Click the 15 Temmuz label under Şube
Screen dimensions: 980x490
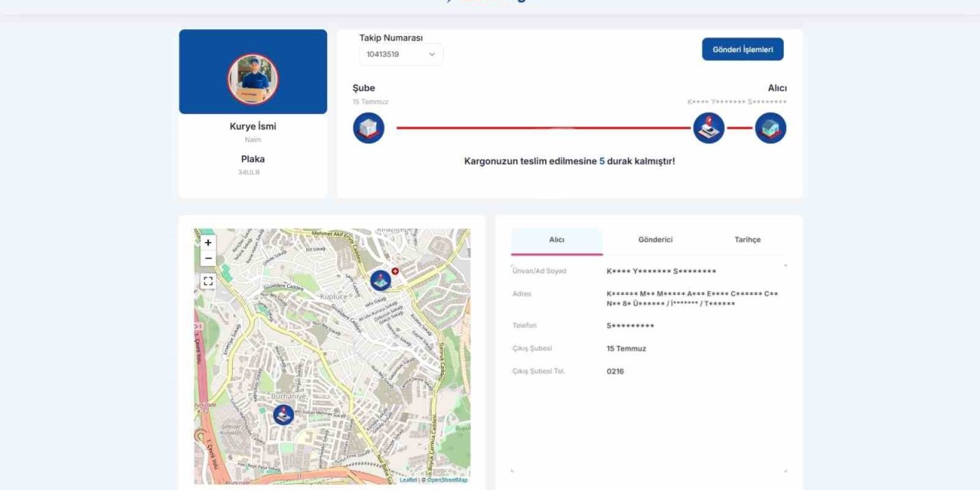371,102
